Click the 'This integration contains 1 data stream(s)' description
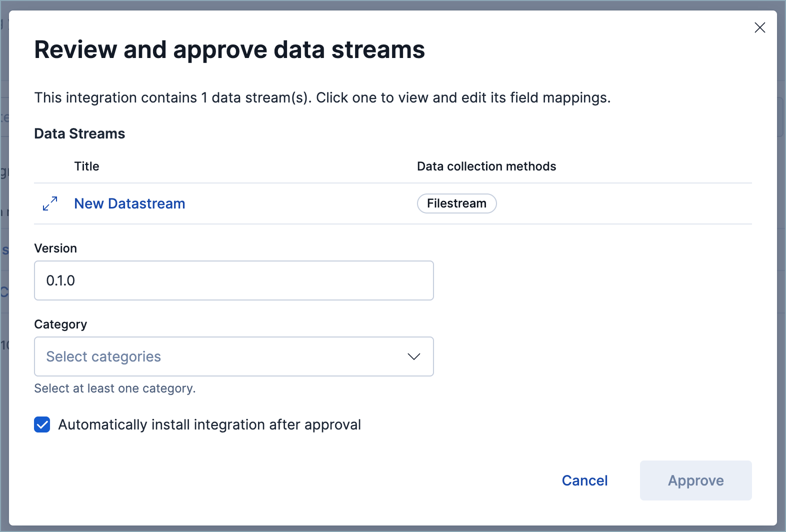The image size is (786, 532). pos(322,97)
